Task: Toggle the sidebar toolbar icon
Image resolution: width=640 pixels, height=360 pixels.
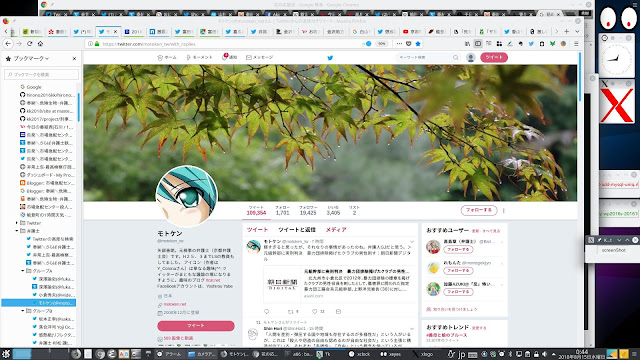Action: pyautogui.click(x=478, y=44)
